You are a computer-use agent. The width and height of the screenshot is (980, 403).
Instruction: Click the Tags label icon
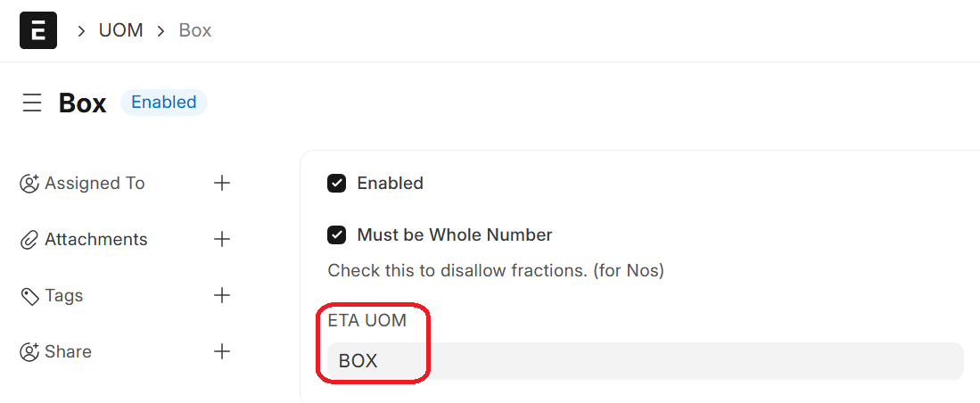point(29,296)
